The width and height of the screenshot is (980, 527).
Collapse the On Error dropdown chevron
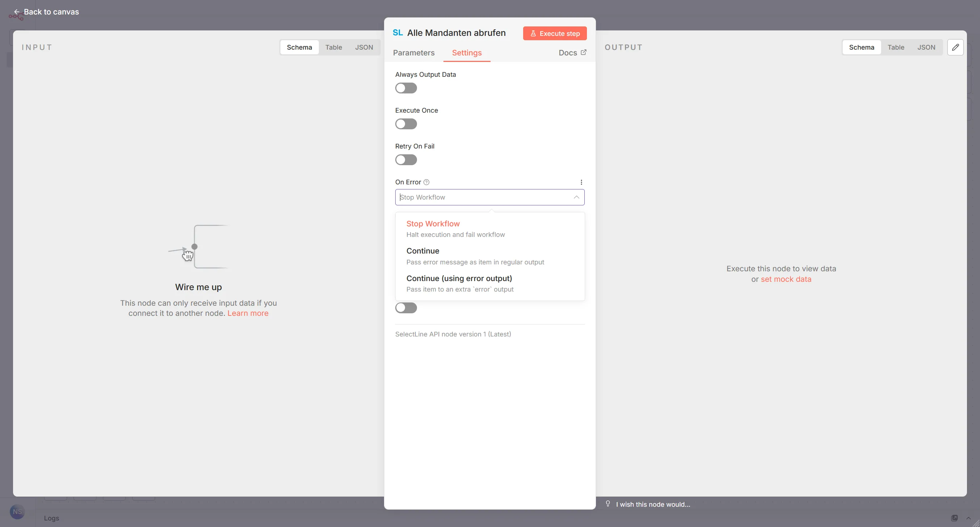click(x=576, y=197)
